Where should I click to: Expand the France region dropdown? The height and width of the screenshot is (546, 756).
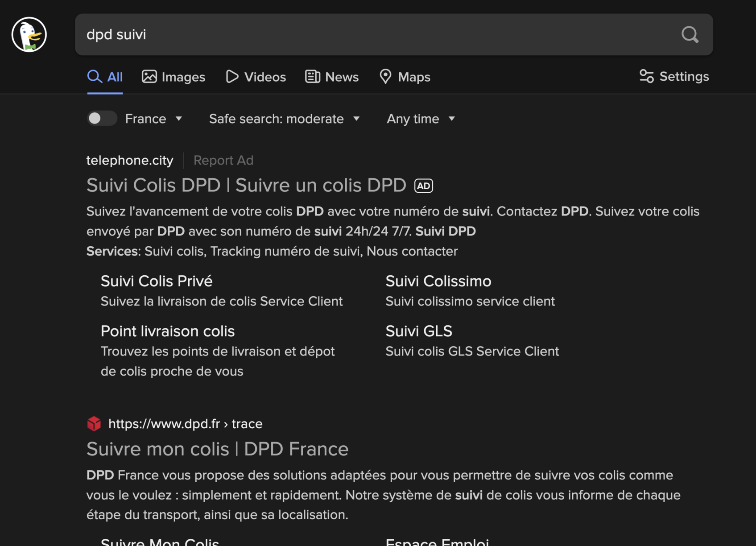pyautogui.click(x=153, y=119)
